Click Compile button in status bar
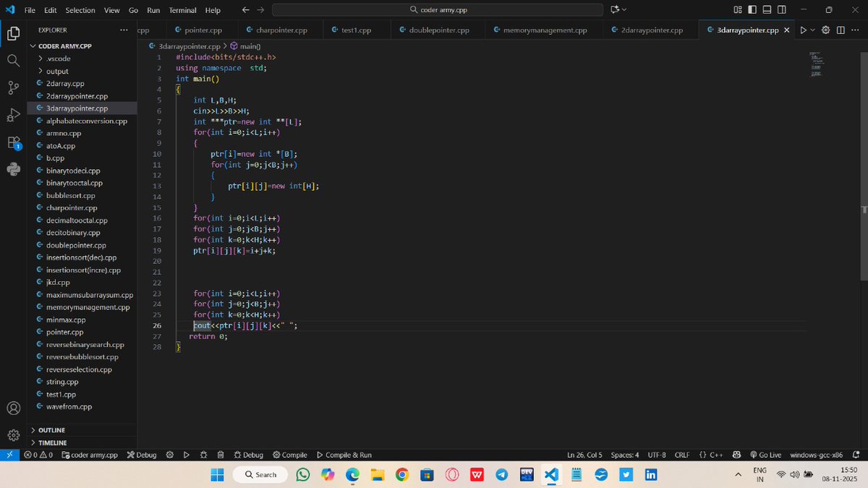The height and width of the screenshot is (488, 868). pyautogui.click(x=290, y=455)
